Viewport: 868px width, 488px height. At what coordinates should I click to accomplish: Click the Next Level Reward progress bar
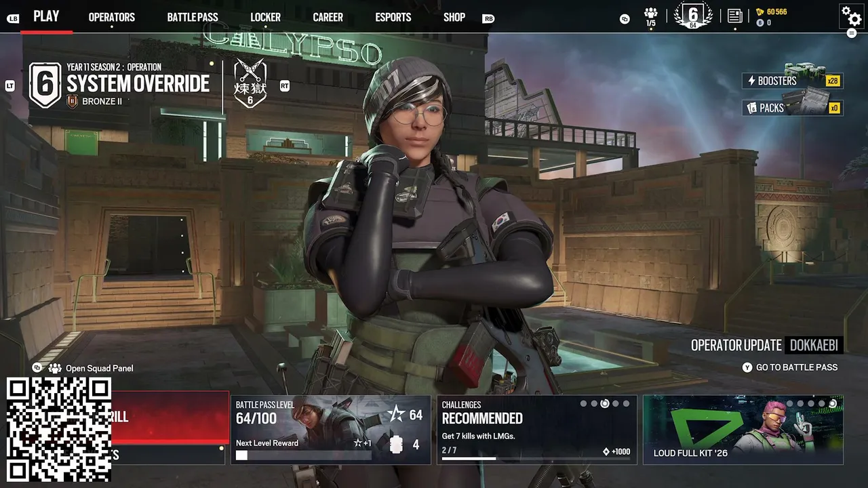coord(303,455)
